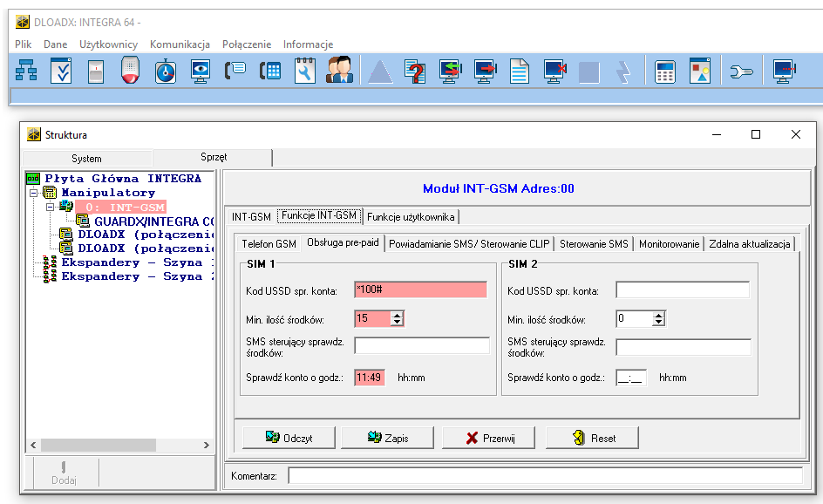Open the outputs siren toolbar icon
823x504 pixels.
(130, 70)
